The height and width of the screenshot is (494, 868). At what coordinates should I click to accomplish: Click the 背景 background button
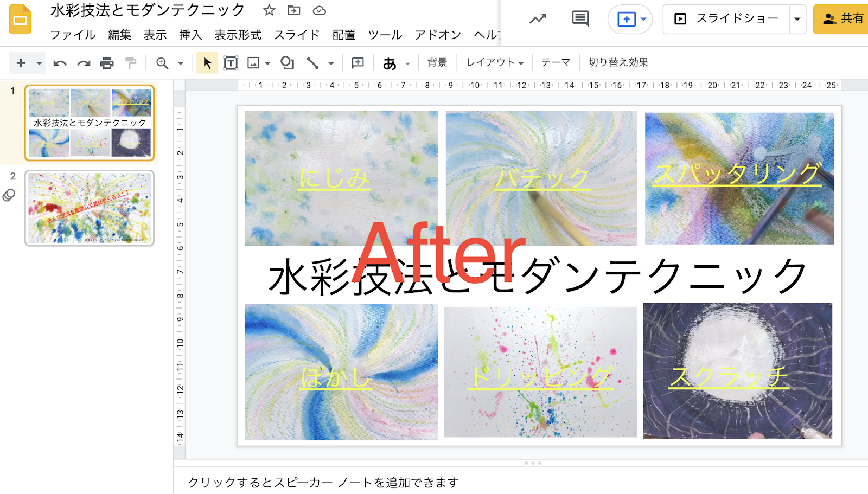tap(437, 62)
